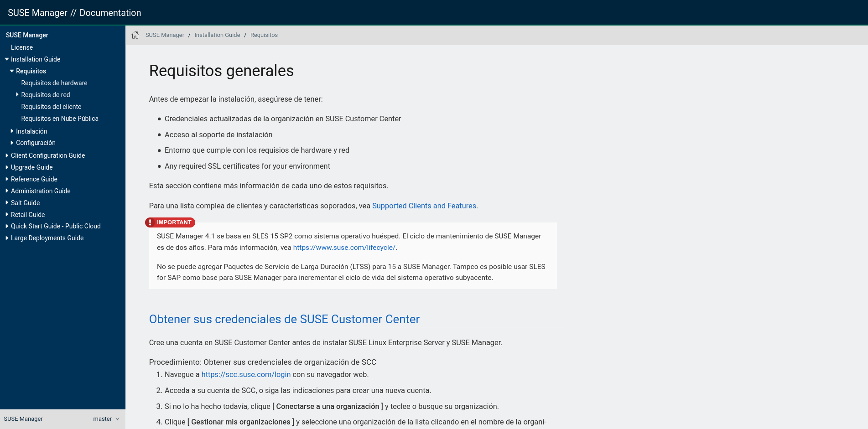The width and height of the screenshot is (868, 429).
Task: Open the suse.com/lifecycle link
Action: (x=344, y=248)
